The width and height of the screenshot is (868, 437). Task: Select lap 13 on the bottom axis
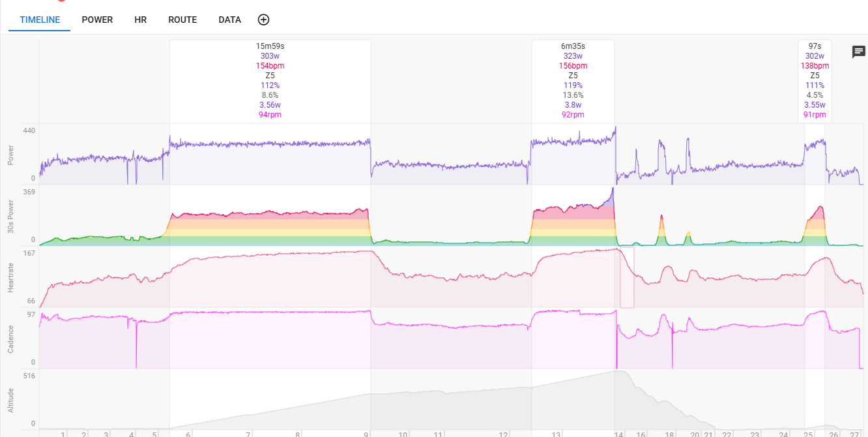click(556, 434)
